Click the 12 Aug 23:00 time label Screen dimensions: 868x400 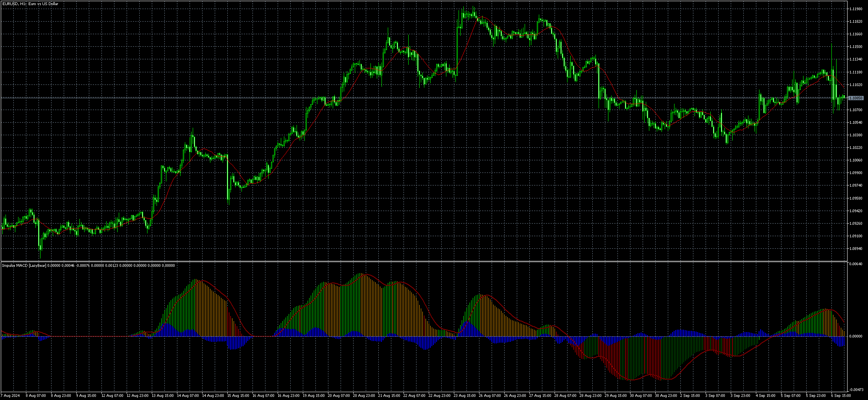[x=138, y=396]
